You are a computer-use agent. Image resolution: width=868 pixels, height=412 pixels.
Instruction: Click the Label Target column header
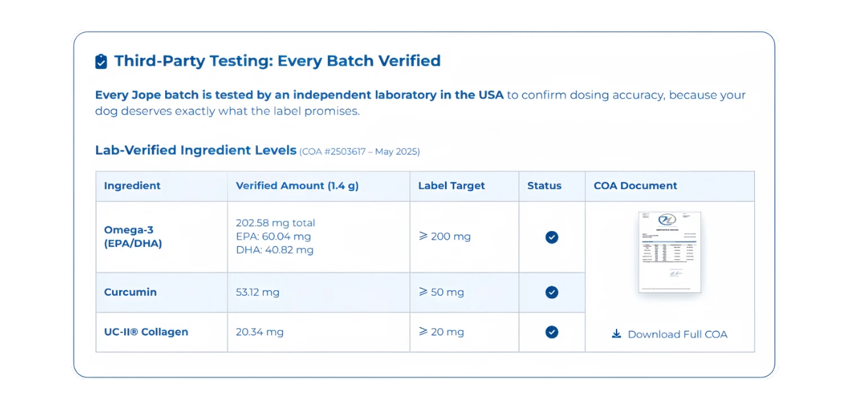[451, 186]
